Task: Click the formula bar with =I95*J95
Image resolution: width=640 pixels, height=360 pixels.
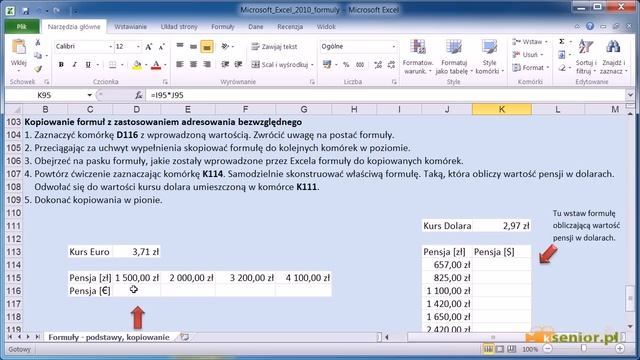Action: [x=386, y=95]
